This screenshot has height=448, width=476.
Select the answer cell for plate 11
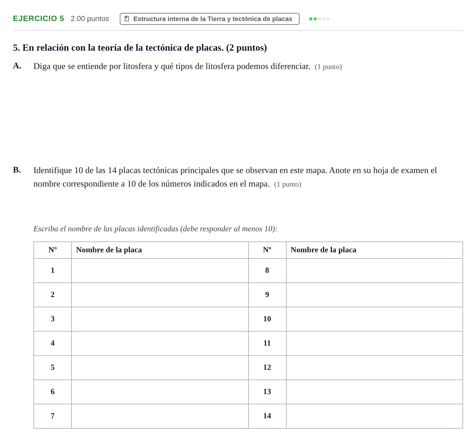(x=375, y=343)
